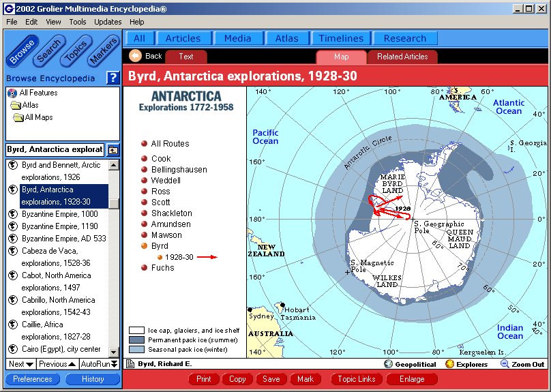Open the Text tab
The width and height of the screenshot is (551, 392).
pos(186,57)
